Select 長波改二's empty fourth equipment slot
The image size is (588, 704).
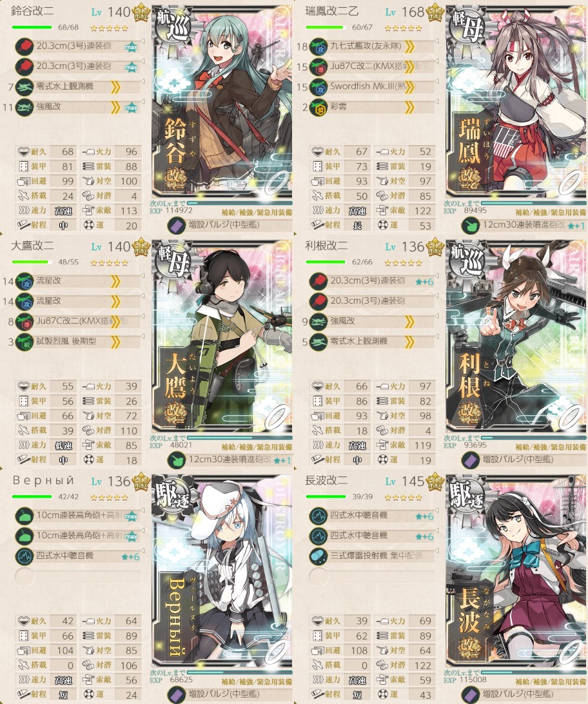point(371,576)
